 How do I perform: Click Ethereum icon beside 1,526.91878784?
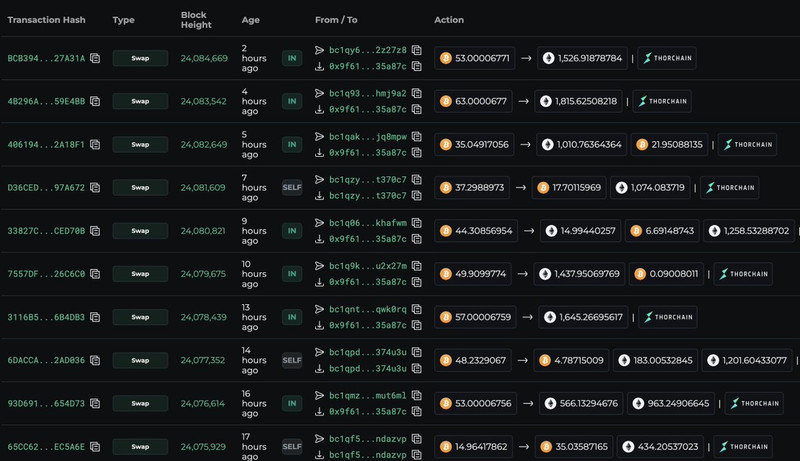point(548,58)
